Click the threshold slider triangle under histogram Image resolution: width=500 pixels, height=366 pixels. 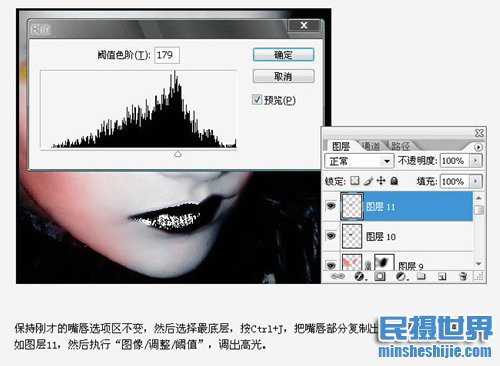coord(178,154)
